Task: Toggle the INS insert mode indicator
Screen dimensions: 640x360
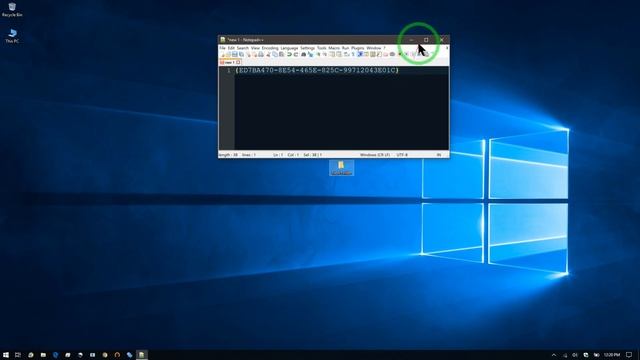Action: 439,155
